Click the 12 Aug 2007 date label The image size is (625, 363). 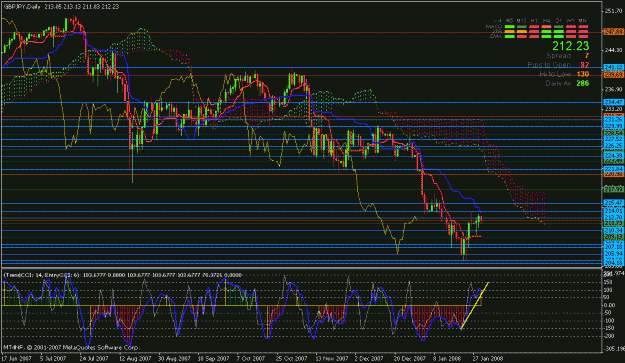134,358
